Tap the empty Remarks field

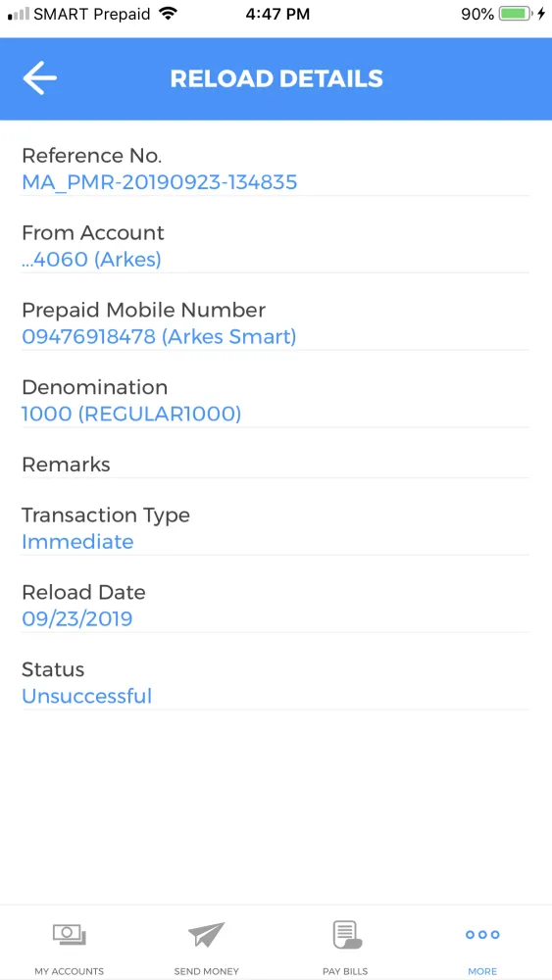(x=276, y=465)
